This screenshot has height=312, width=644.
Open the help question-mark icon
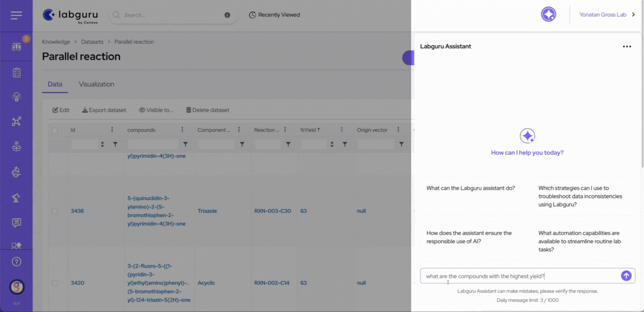16,261
